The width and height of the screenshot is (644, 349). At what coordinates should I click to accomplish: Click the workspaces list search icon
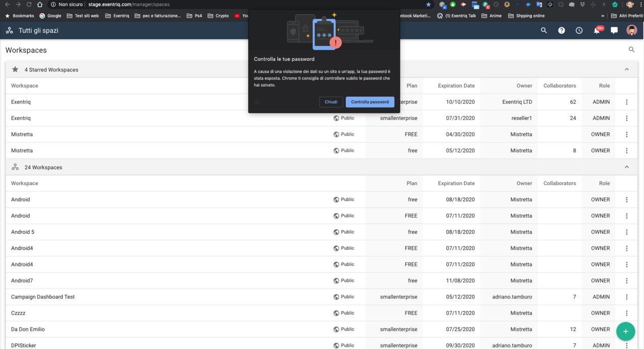point(631,50)
